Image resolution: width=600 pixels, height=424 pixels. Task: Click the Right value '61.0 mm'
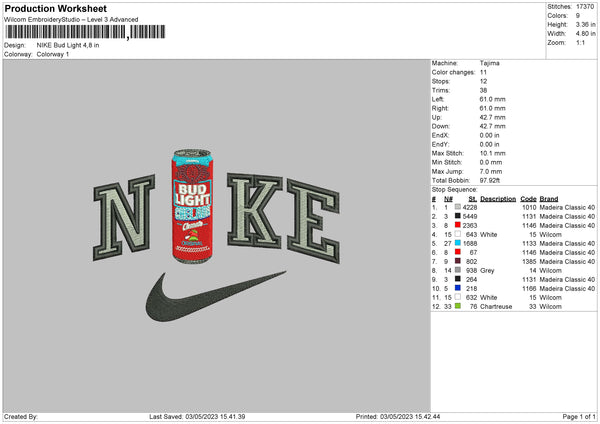(492, 108)
